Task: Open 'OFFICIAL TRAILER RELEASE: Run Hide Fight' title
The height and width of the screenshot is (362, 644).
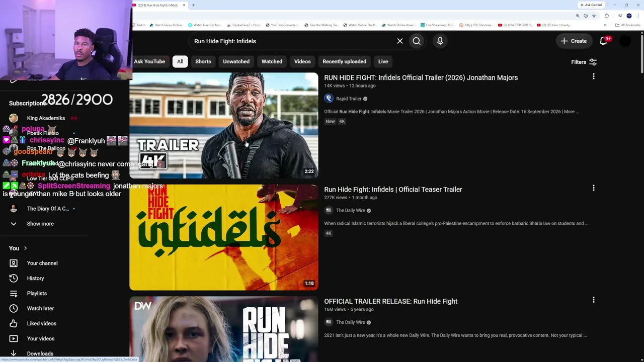Action: coord(391,301)
